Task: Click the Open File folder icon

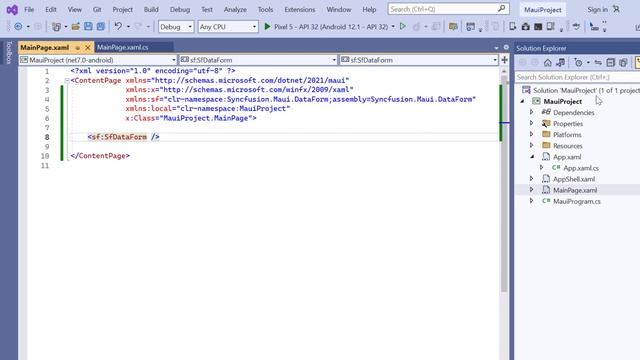Action: tap(76, 27)
